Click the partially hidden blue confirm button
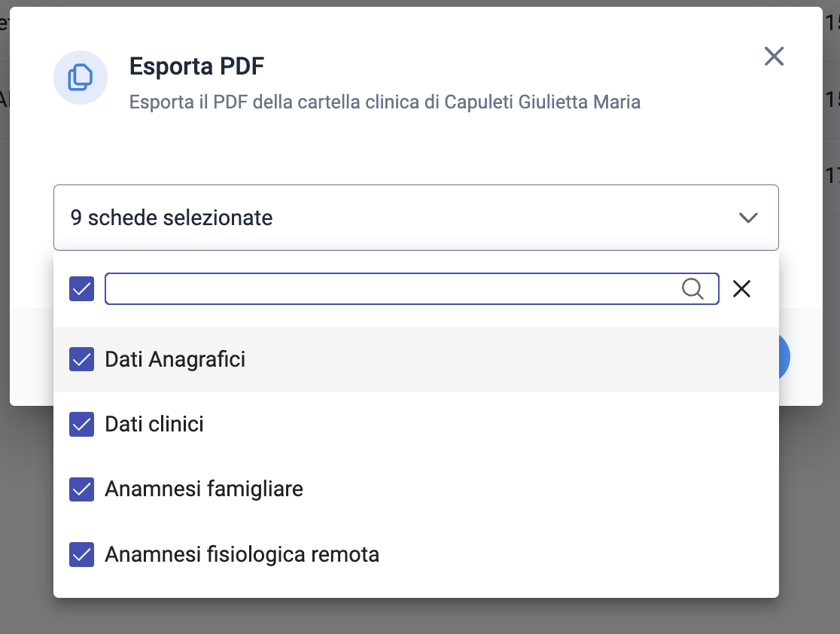840x634 pixels. (x=784, y=358)
